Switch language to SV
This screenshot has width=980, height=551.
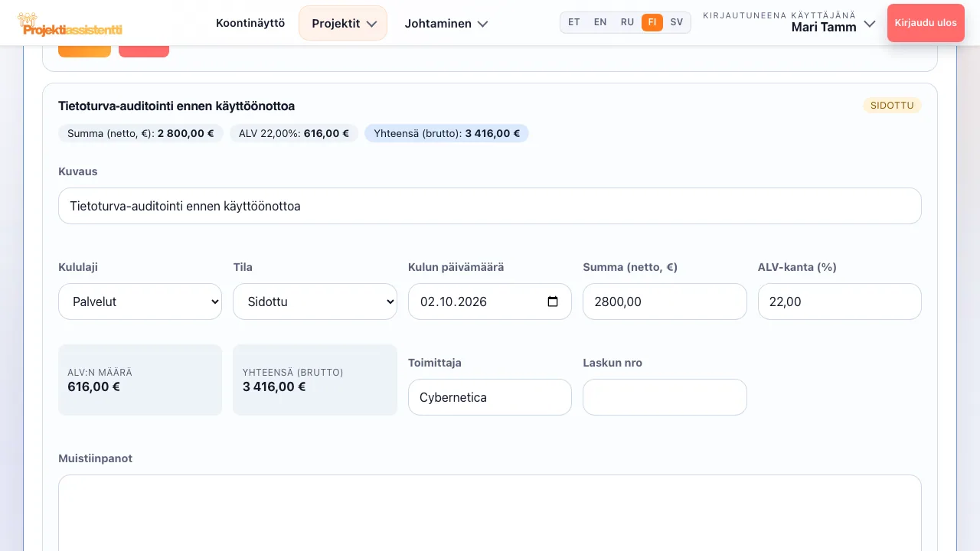pos(677,22)
